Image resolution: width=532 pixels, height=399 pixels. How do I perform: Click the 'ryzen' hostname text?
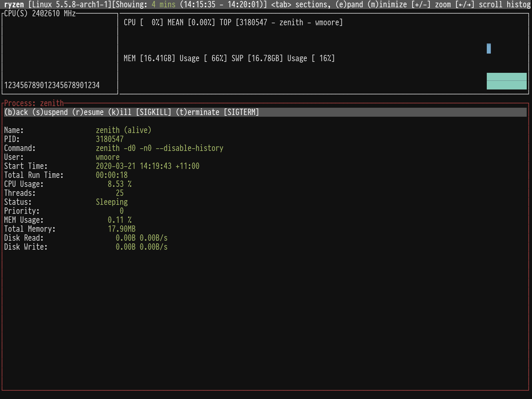14,5
